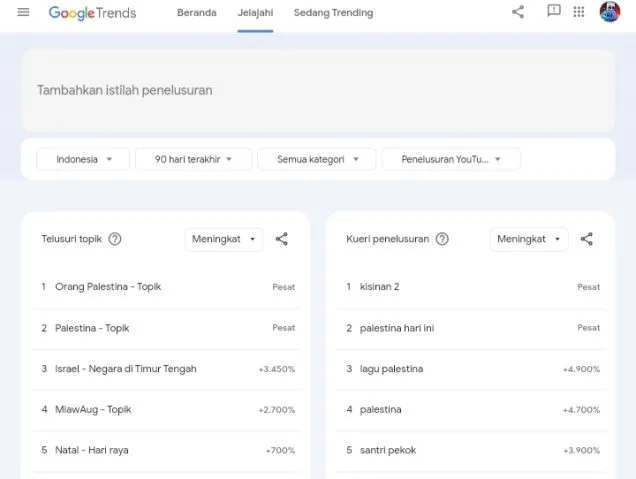Open the send feedback icon
Viewport: 636px width, 479px height.
pyautogui.click(x=554, y=11)
